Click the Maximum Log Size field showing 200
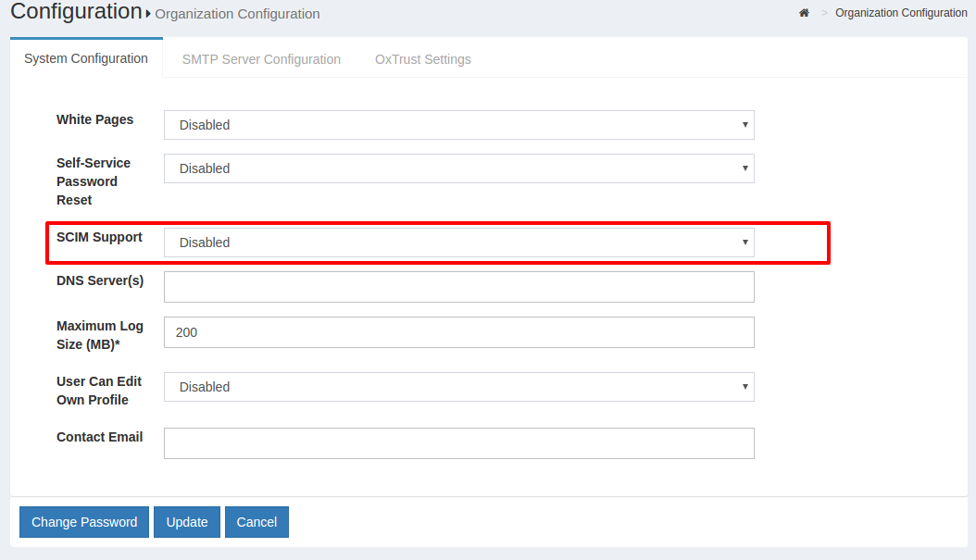Image resolution: width=976 pixels, height=560 pixels. click(x=458, y=332)
